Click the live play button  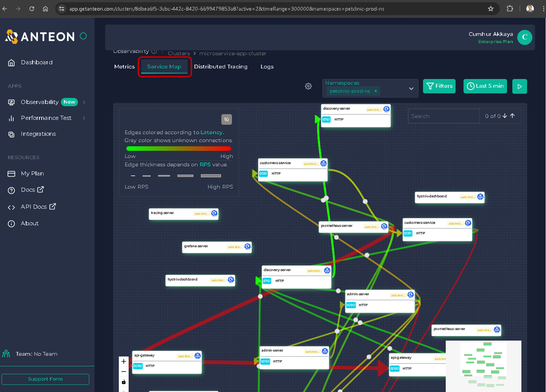point(520,86)
